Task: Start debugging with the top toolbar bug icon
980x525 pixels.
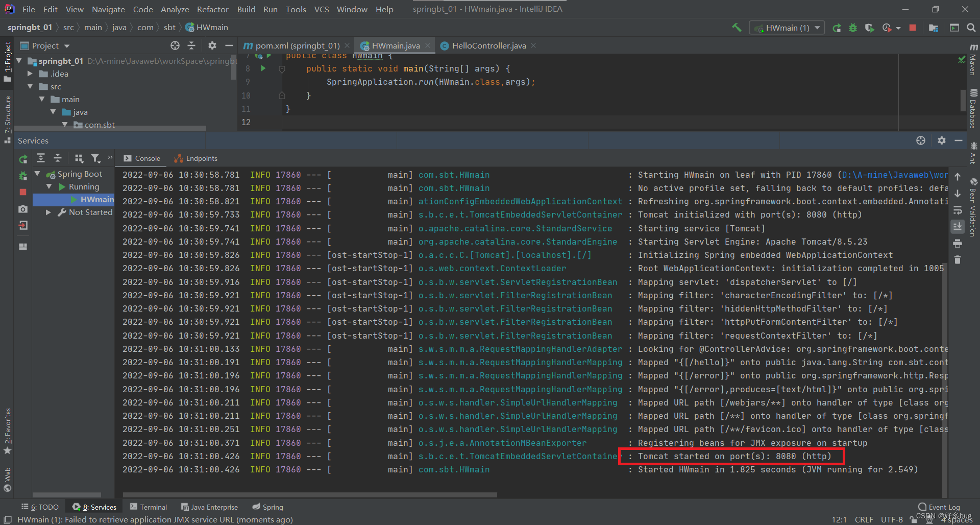Action: (853, 28)
